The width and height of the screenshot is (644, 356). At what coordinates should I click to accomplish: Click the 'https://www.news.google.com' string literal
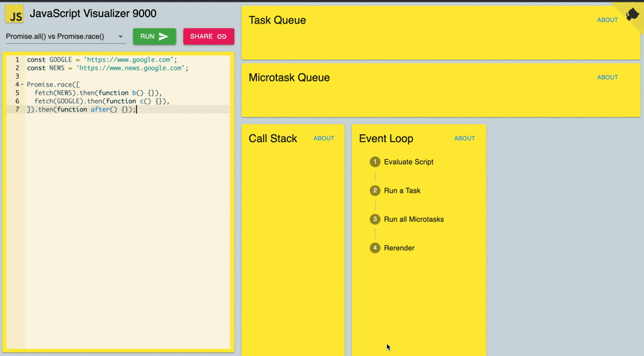[131, 68]
